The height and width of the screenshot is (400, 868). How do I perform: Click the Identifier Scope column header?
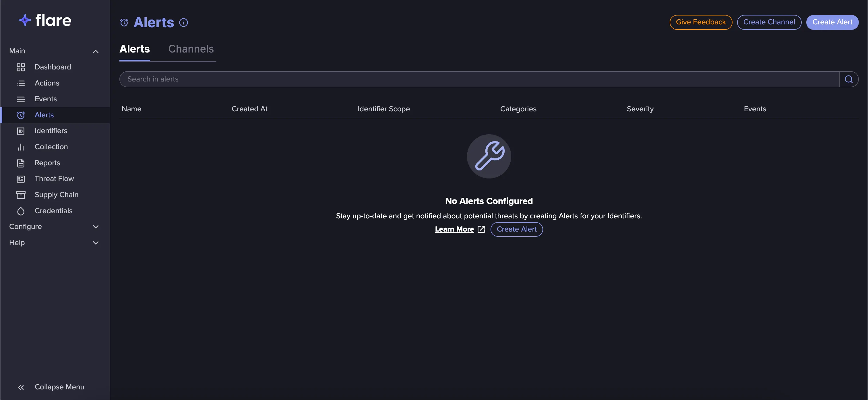tap(383, 109)
